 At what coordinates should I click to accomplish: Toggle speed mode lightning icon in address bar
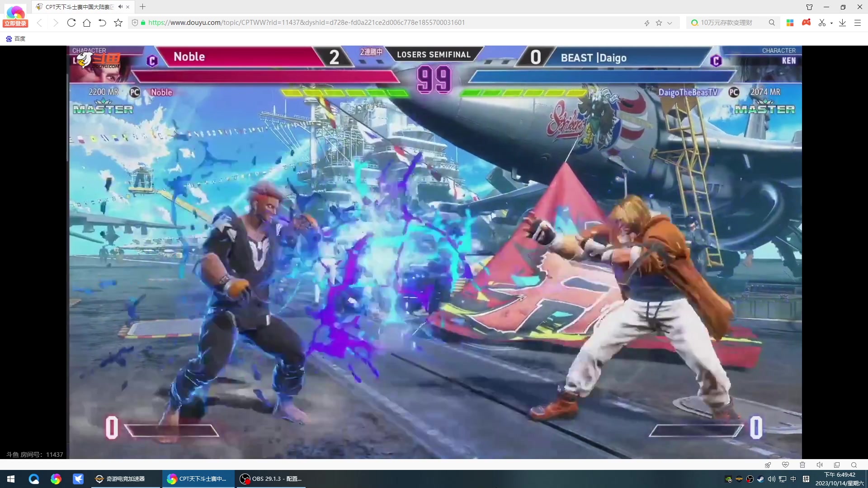[647, 23]
